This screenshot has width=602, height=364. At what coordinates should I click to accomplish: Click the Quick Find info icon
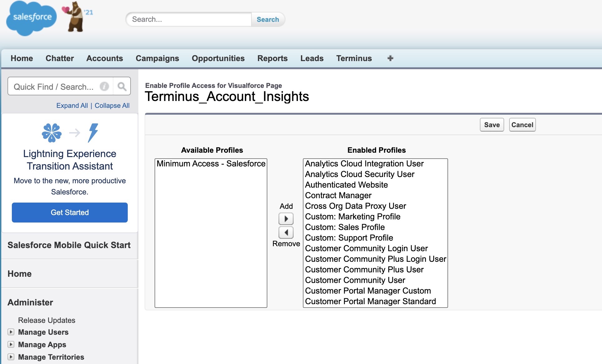coord(104,86)
